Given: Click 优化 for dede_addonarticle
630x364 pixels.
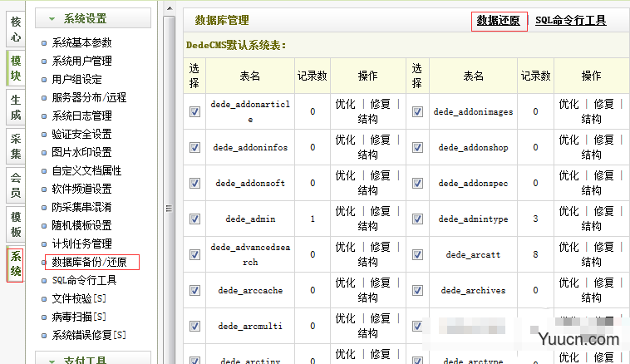Looking at the screenshot, I should coord(346,104).
